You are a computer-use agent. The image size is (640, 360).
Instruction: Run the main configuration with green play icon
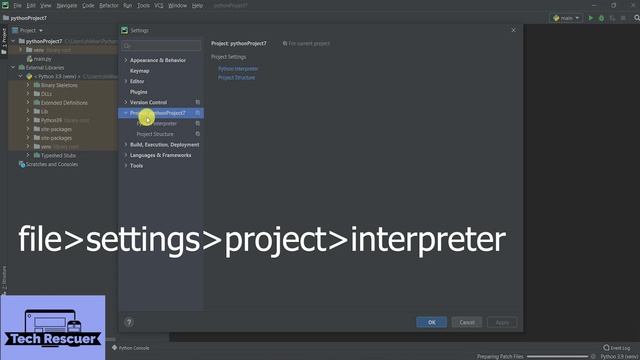click(591, 18)
